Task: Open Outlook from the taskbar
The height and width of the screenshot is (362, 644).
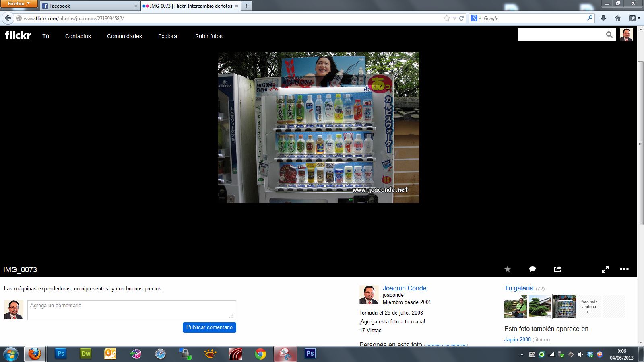Action: point(110,354)
